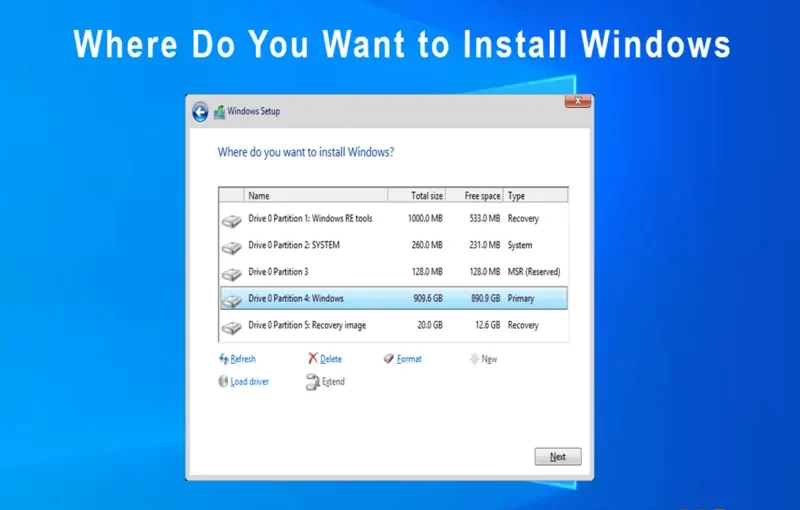Click the drive icon for Partition 5
The image size is (800, 510).
[231, 326]
